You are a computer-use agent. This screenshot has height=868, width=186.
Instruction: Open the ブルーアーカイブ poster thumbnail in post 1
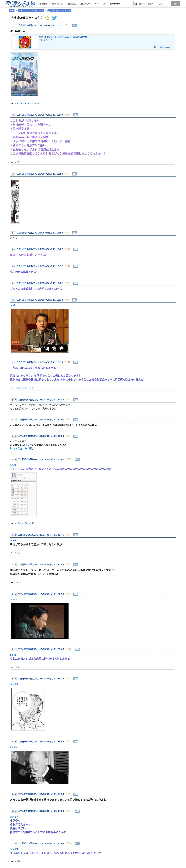[x=24, y=75]
